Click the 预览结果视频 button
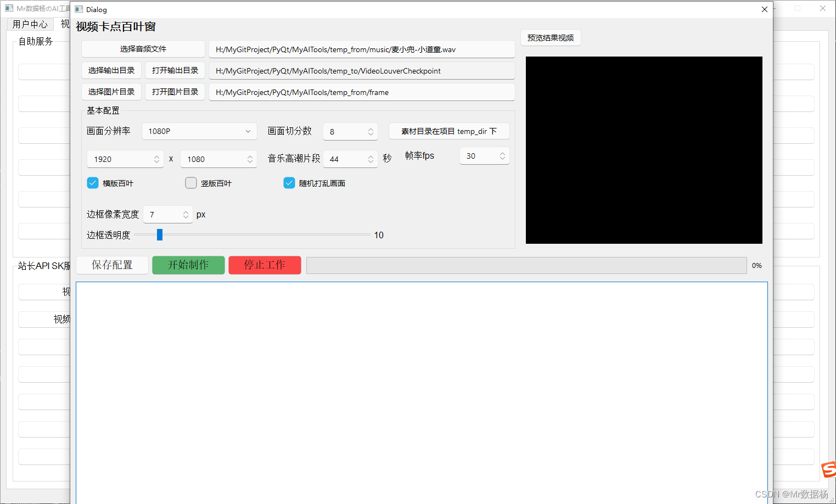 point(551,38)
